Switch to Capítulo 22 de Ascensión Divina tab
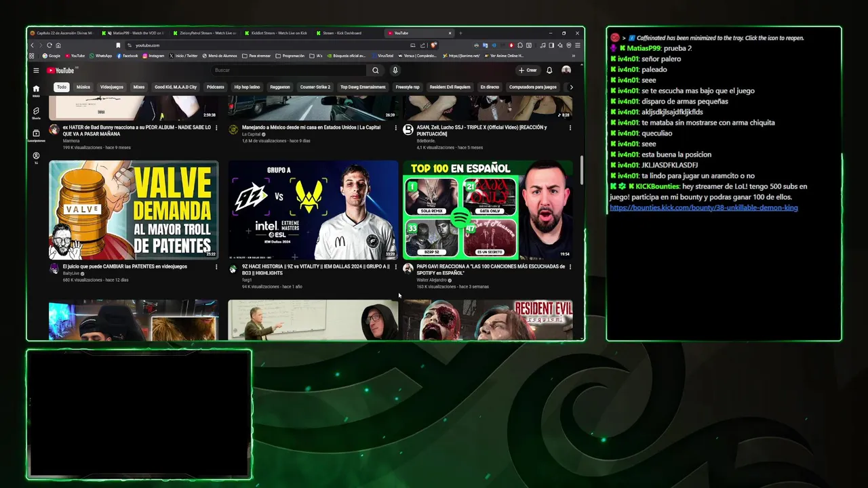Image resolution: width=868 pixels, height=488 pixels. tap(61, 33)
